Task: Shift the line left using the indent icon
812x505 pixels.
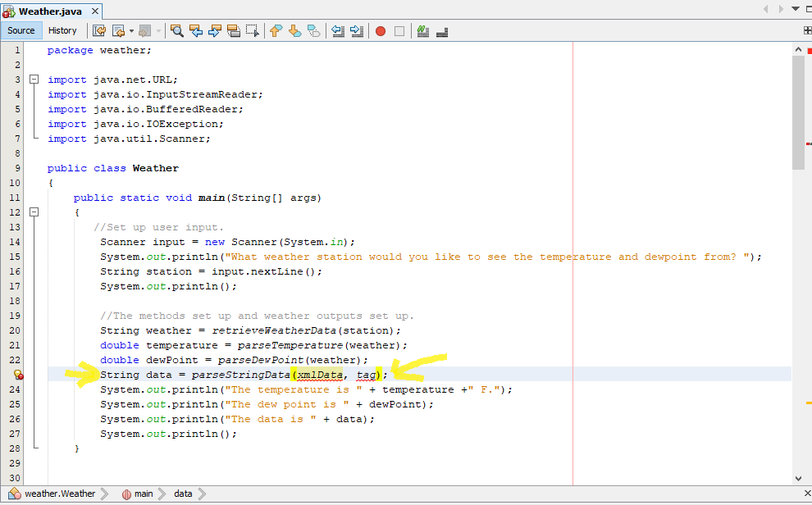Action: coord(338,30)
